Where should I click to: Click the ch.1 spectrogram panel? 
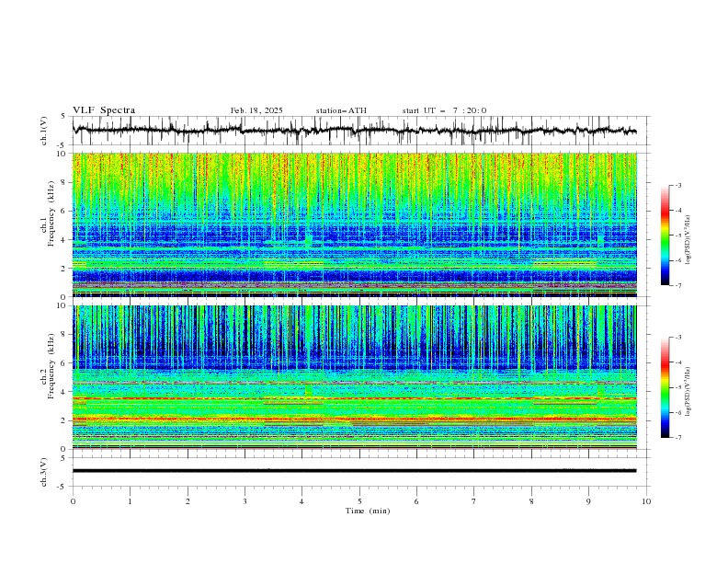tap(354, 224)
